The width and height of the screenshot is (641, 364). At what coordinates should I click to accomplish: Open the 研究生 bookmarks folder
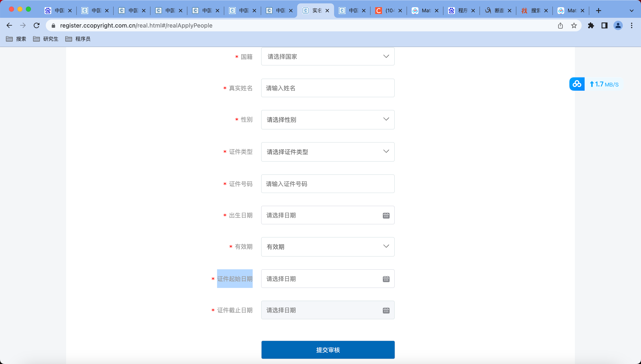click(x=46, y=39)
